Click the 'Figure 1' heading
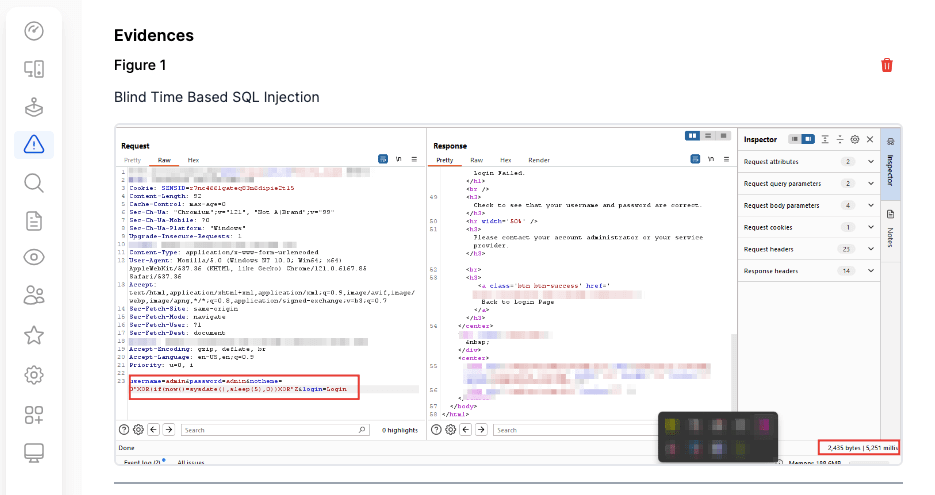Image resolution: width=935 pixels, height=495 pixels. [x=140, y=65]
